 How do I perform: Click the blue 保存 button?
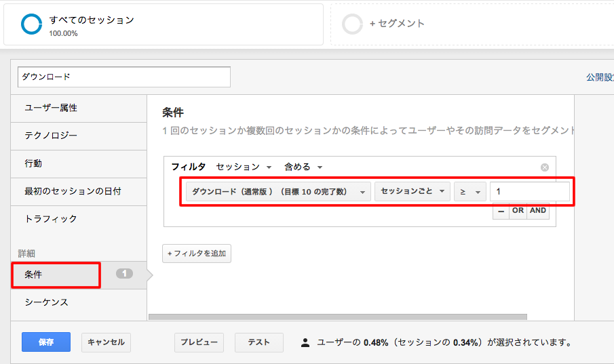[46, 342]
